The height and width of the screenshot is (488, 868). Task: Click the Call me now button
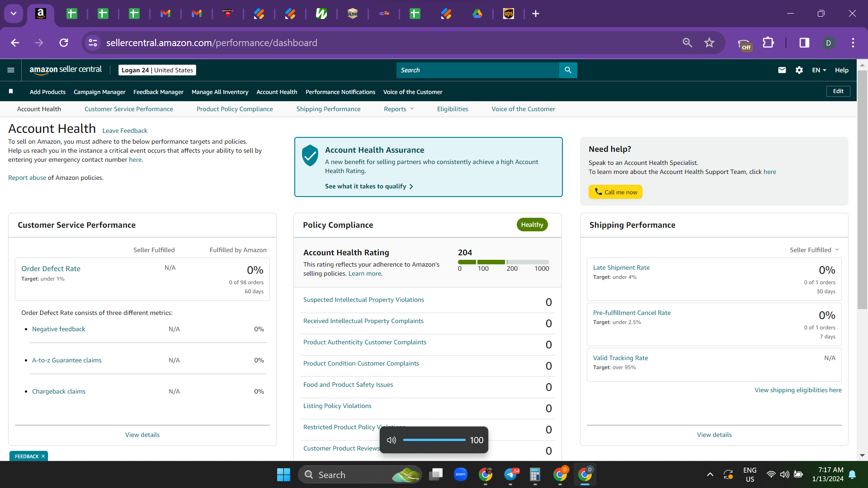(615, 192)
